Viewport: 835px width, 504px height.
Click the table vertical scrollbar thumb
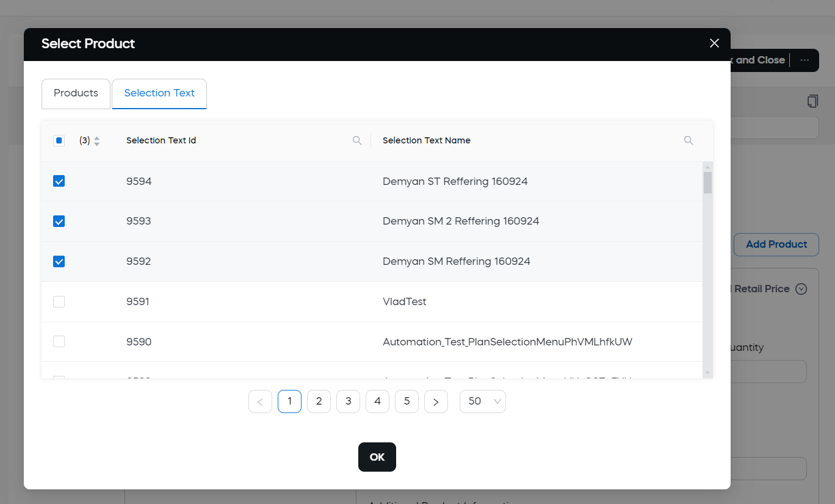pyautogui.click(x=707, y=182)
